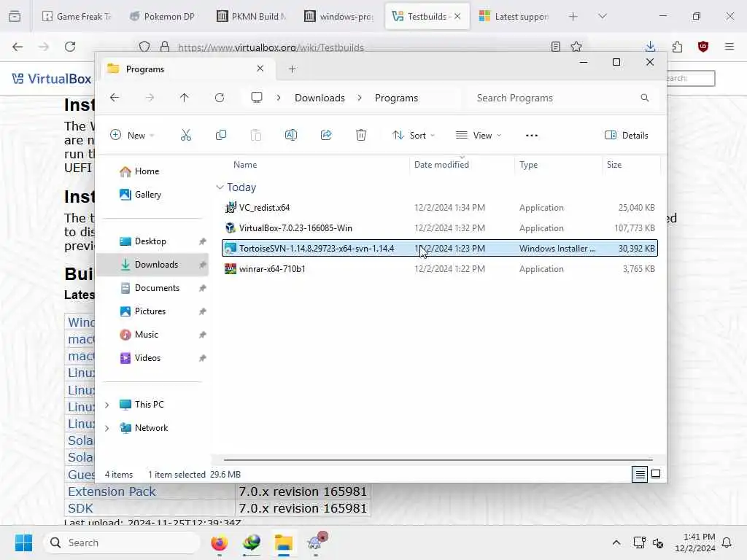Click the horizontal scrollbar in file list
The width and height of the screenshot is (747, 560).
click(438, 460)
